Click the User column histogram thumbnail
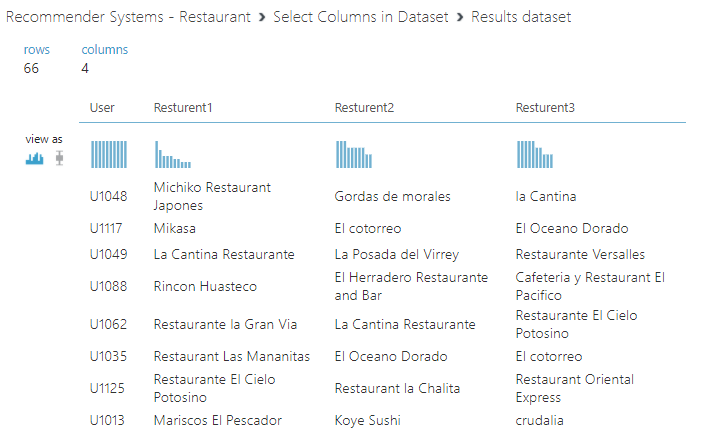Viewport: 701px width, 434px height. point(109,154)
